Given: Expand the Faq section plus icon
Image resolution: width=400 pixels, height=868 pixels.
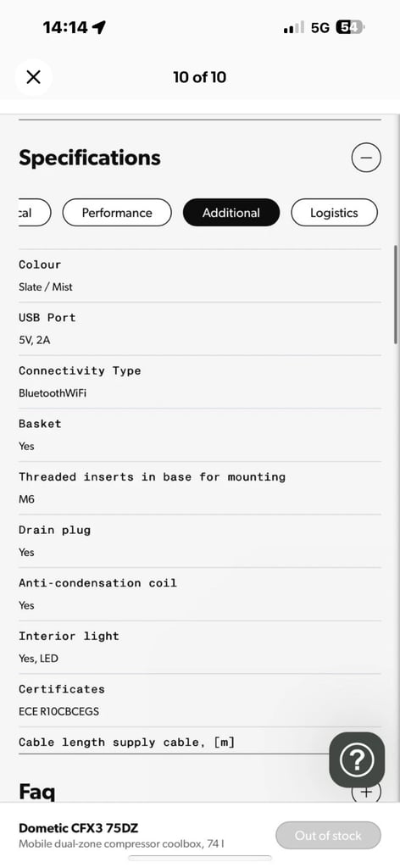Looking at the screenshot, I should point(366,792).
